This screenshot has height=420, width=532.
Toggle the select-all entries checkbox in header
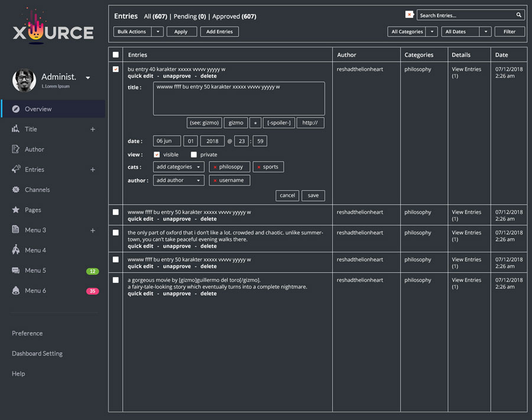[x=116, y=55]
